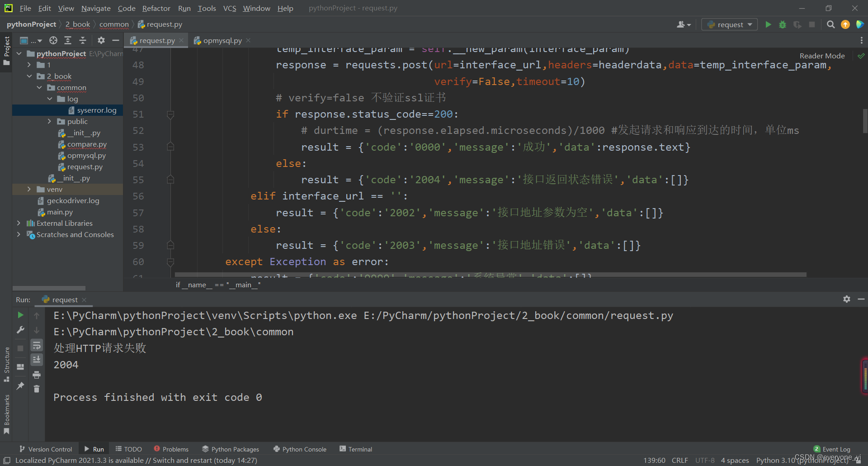Click the inspections green checkmark widget
The height and width of the screenshot is (466, 868).
861,56
